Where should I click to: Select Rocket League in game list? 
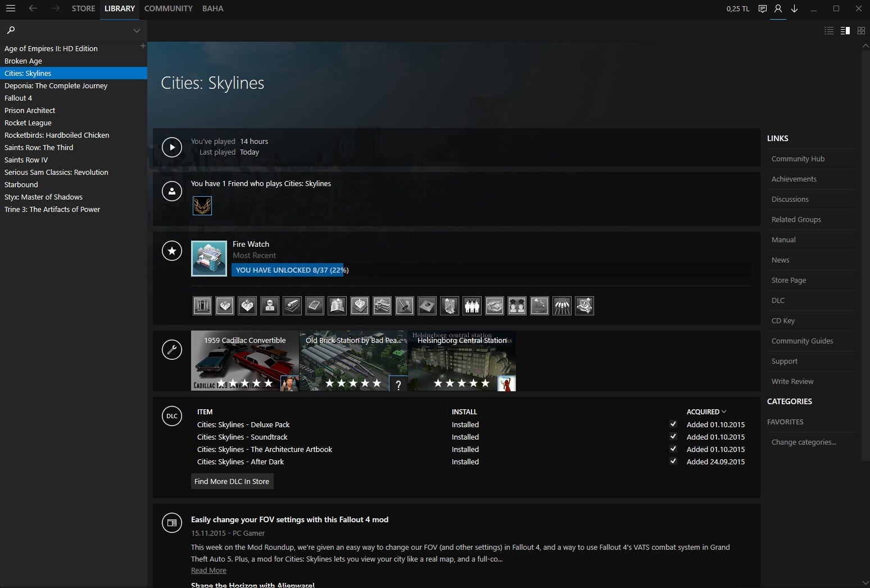[74, 123]
